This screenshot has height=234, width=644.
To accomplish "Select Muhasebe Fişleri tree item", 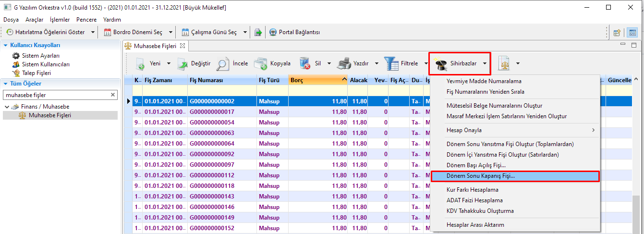I will pyautogui.click(x=50, y=115).
